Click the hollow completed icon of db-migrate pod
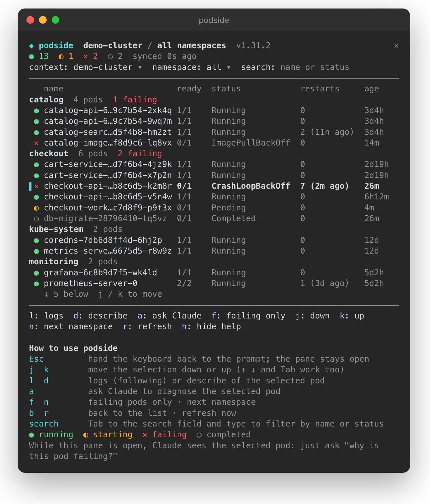 tap(37, 219)
